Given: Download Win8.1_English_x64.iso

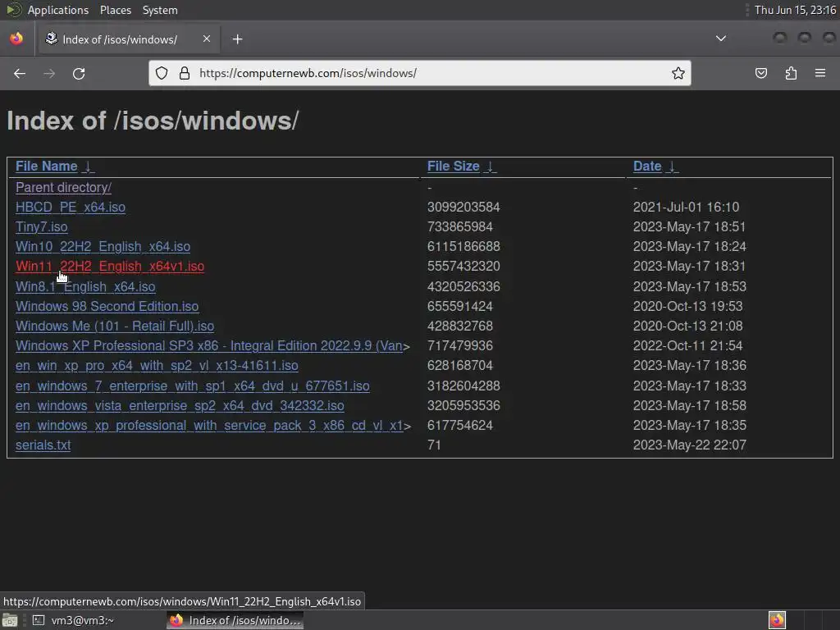Looking at the screenshot, I should point(85,286).
